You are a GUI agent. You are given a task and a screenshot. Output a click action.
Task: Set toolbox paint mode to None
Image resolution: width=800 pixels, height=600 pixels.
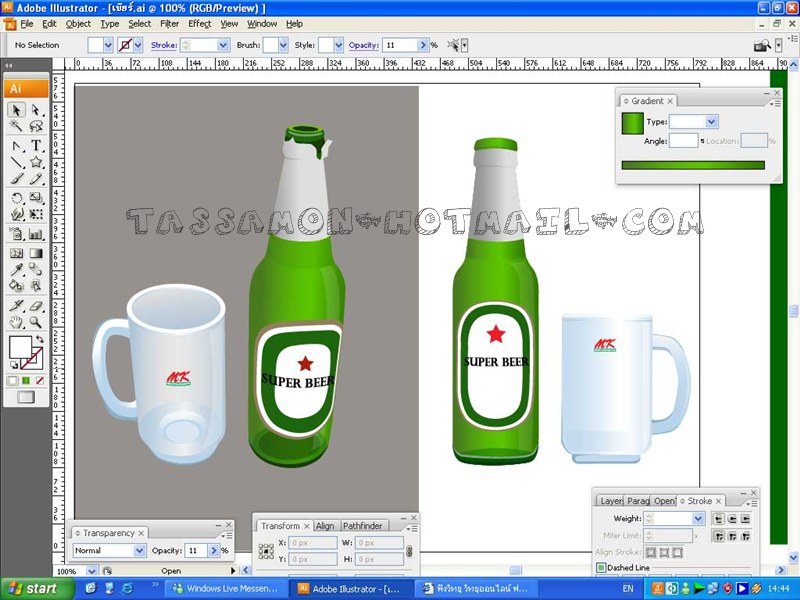coord(39,381)
